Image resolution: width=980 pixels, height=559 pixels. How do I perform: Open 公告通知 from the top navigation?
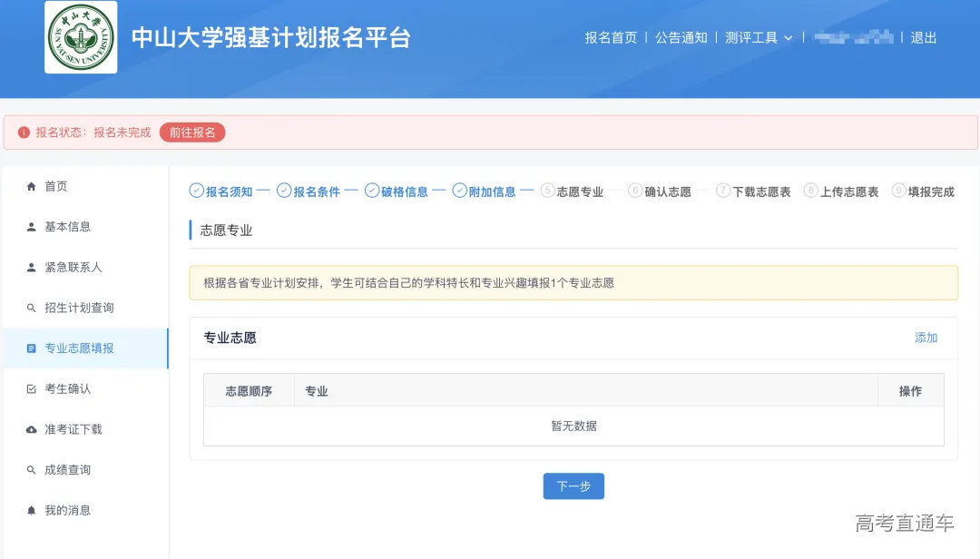tap(681, 38)
